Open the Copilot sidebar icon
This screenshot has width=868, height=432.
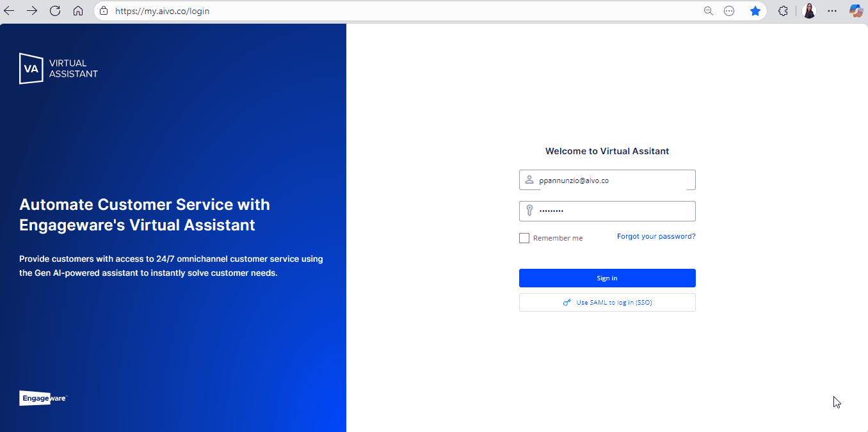(856, 11)
